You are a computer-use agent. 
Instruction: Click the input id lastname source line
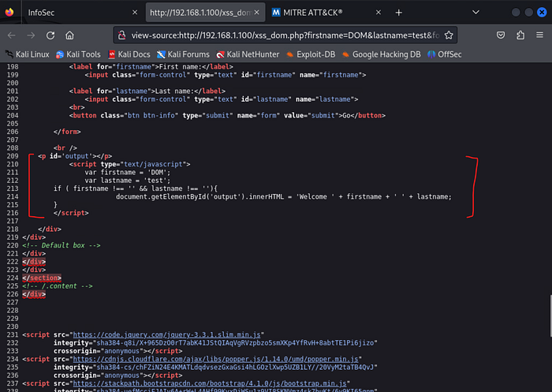pos(222,99)
